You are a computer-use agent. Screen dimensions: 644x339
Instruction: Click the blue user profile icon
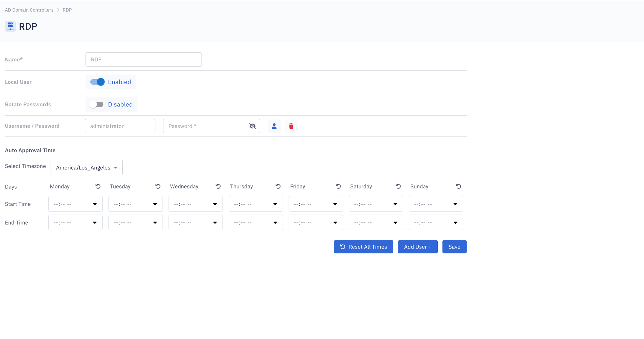274,126
